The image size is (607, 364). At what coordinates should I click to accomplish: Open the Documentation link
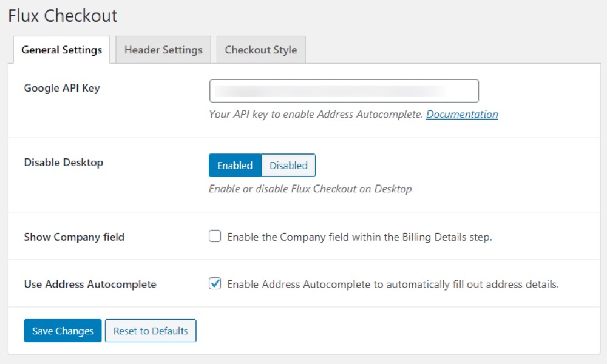[462, 115]
